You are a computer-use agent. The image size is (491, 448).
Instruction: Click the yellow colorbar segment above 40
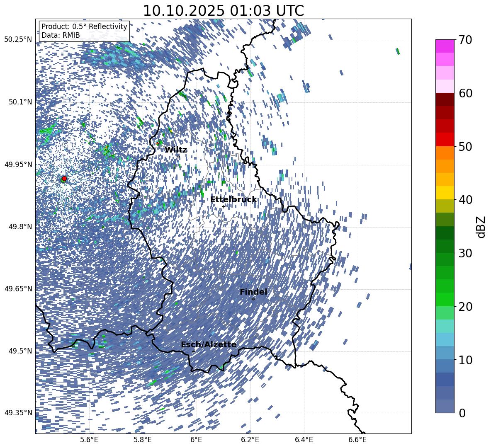pos(445,193)
